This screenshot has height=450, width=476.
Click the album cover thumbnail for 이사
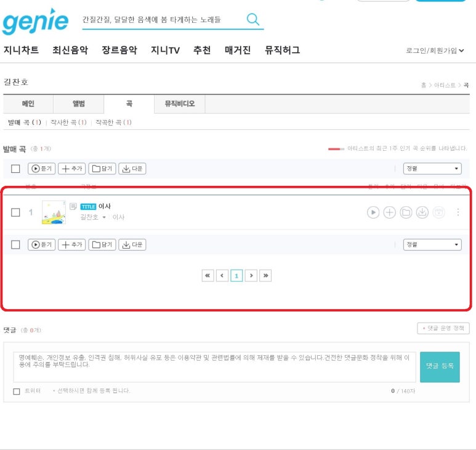click(54, 212)
